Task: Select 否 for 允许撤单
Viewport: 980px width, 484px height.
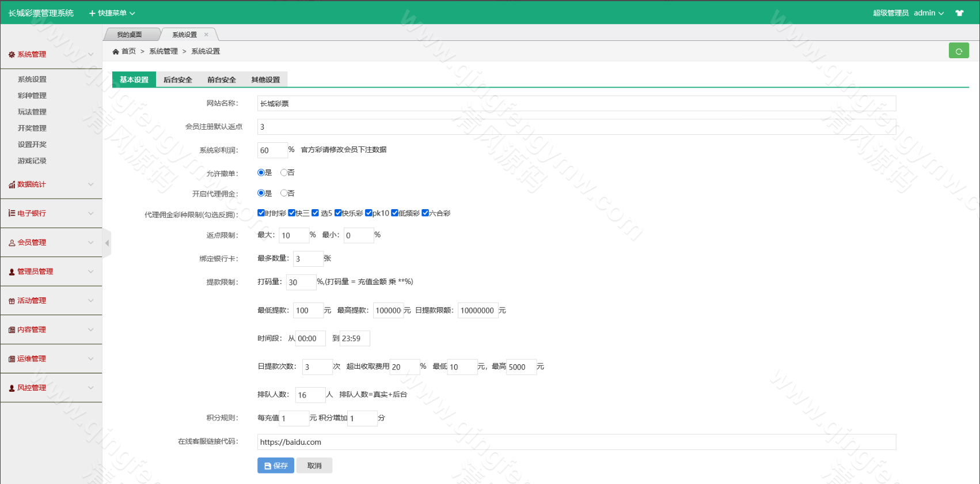Action: [x=284, y=172]
